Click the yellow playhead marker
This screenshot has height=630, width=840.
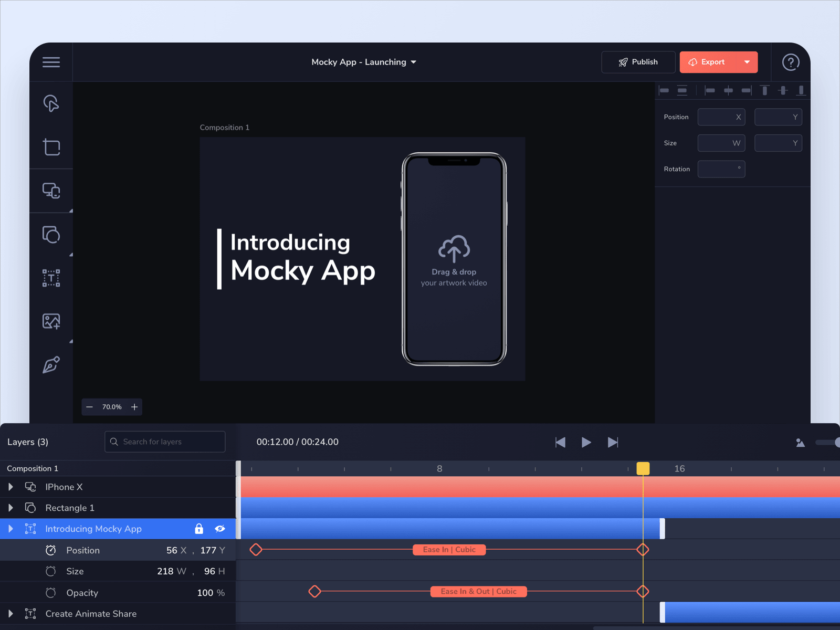(643, 468)
